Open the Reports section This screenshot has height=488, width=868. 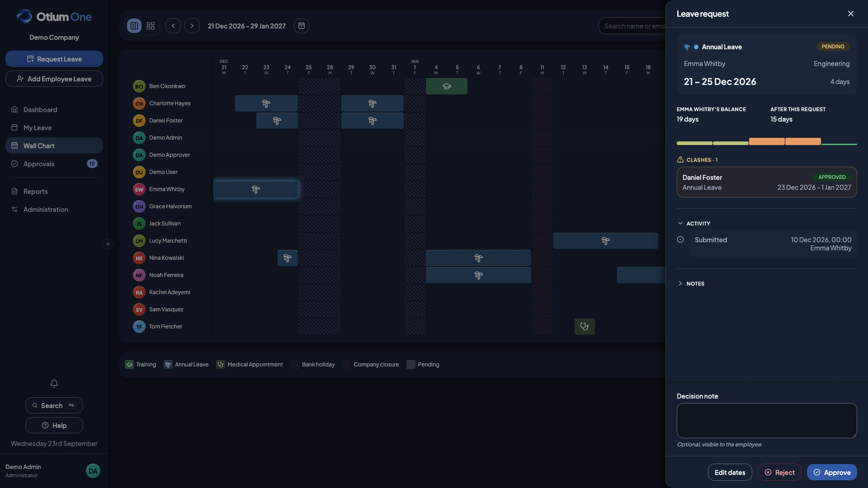point(54,191)
